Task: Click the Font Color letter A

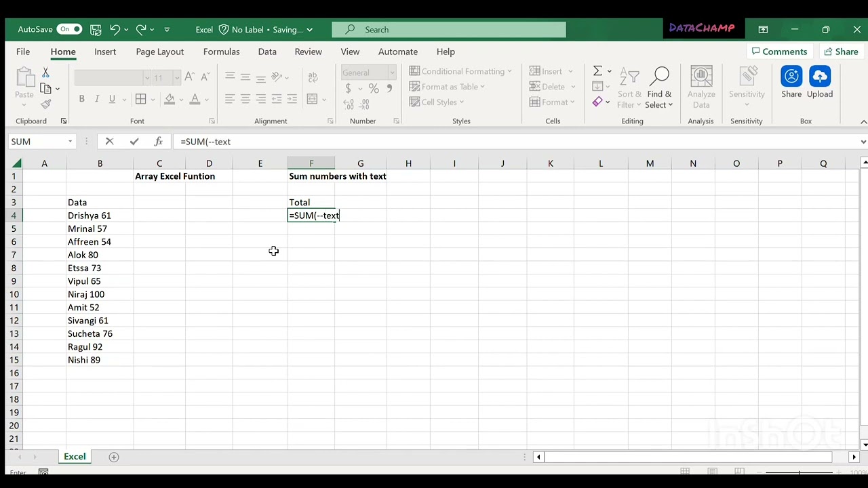Action: pyautogui.click(x=195, y=99)
